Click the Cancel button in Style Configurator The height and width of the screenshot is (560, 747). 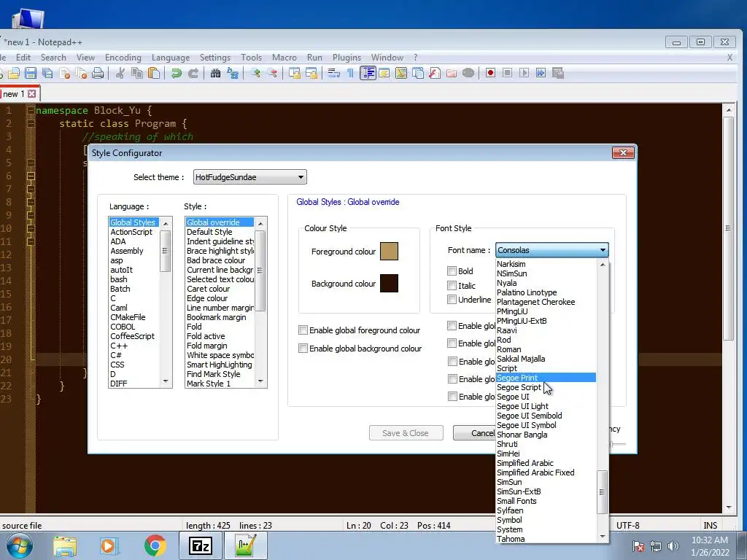pyautogui.click(x=474, y=433)
